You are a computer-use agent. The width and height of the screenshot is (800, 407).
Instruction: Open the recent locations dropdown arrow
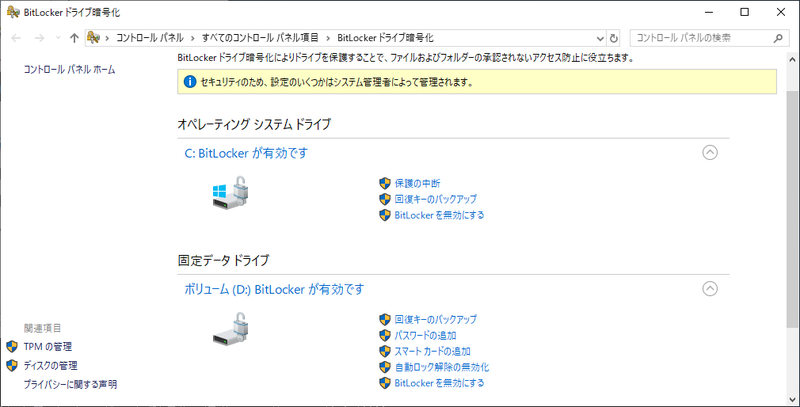click(x=57, y=38)
